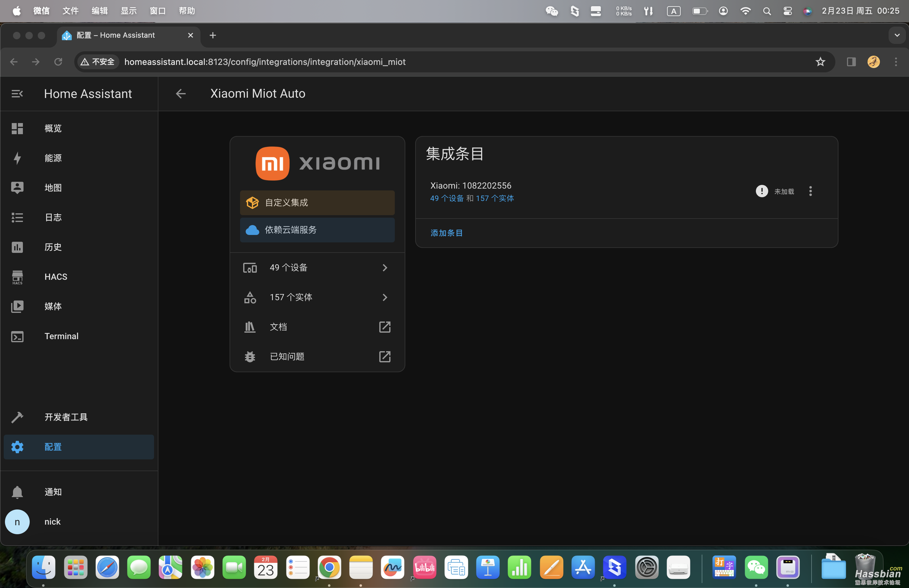Open the 媒体 media browser
The image size is (909, 588).
coord(79,306)
